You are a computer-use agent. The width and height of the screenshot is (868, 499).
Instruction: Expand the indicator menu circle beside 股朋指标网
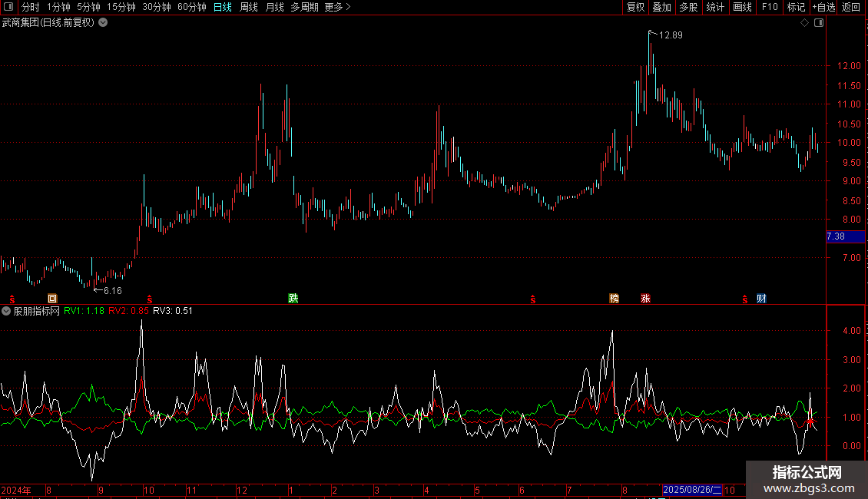(6, 311)
